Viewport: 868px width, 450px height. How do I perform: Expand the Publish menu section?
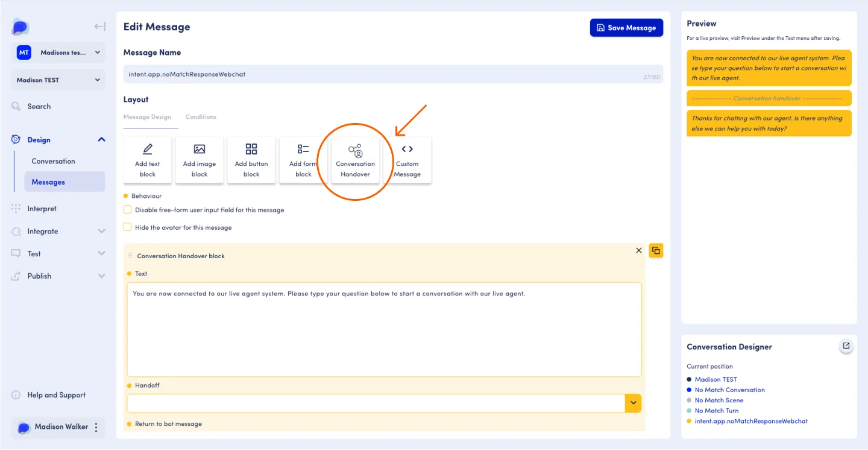click(101, 276)
